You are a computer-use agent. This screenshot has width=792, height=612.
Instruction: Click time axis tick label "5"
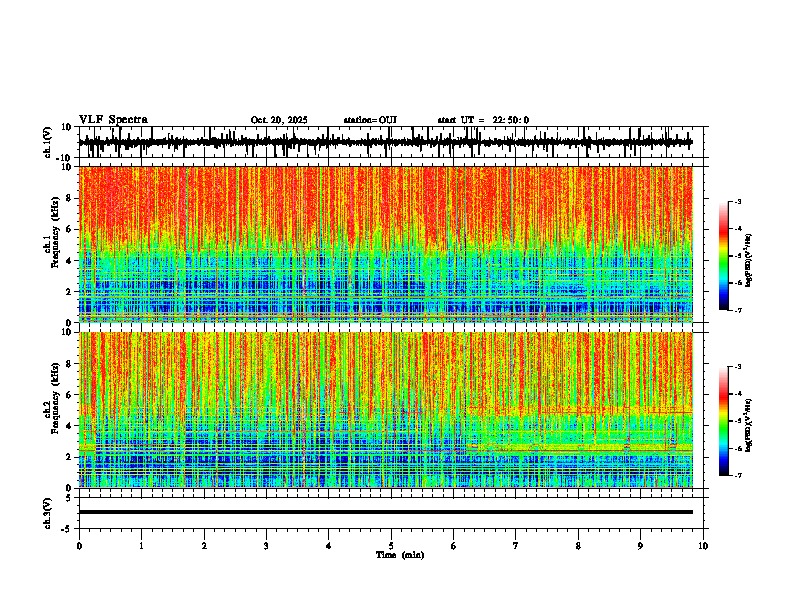coord(391,546)
